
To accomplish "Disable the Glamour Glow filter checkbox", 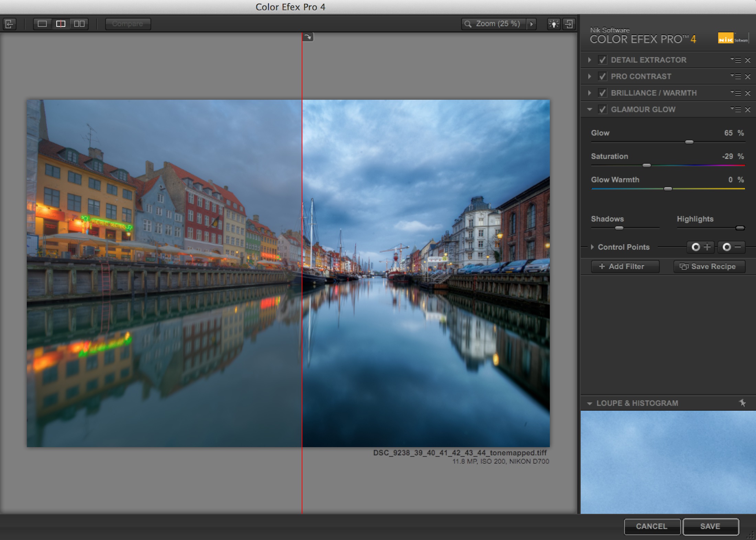I will point(602,109).
